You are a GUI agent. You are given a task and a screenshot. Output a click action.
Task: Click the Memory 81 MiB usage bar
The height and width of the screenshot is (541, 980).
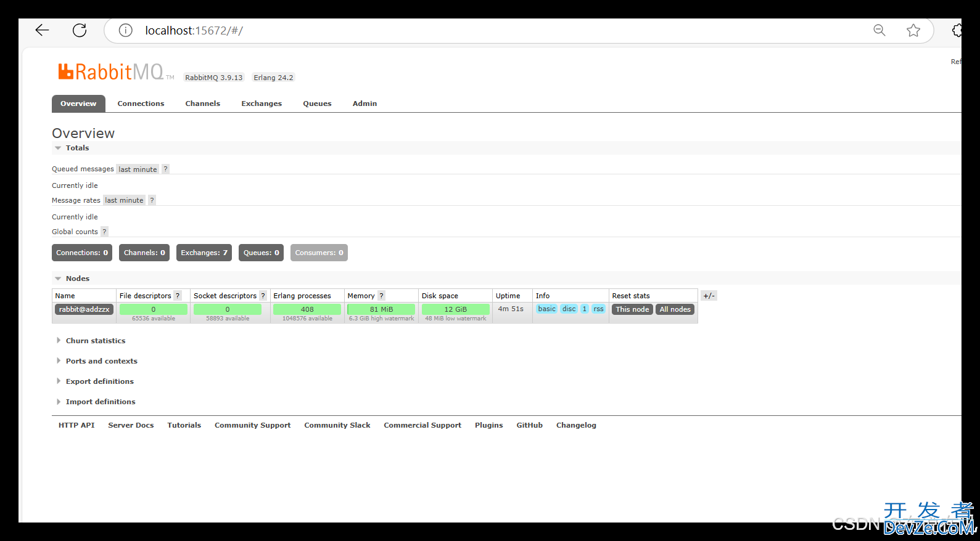click(381, 309)
